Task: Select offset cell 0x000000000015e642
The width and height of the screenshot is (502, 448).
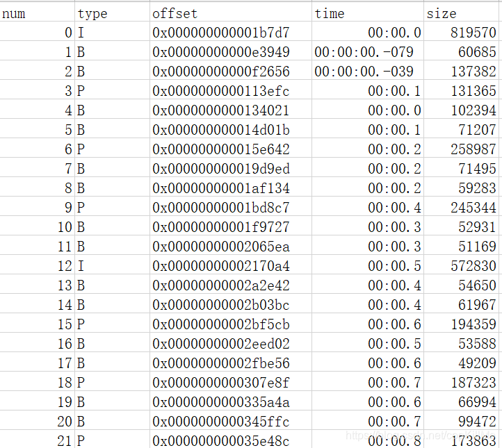Action: pyautogui.click(x=231, y=149)
